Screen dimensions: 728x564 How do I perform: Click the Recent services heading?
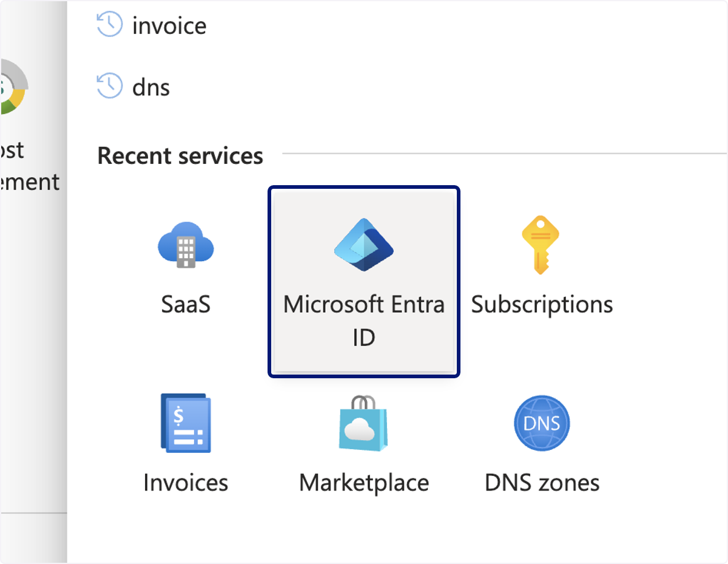point(180,156)
